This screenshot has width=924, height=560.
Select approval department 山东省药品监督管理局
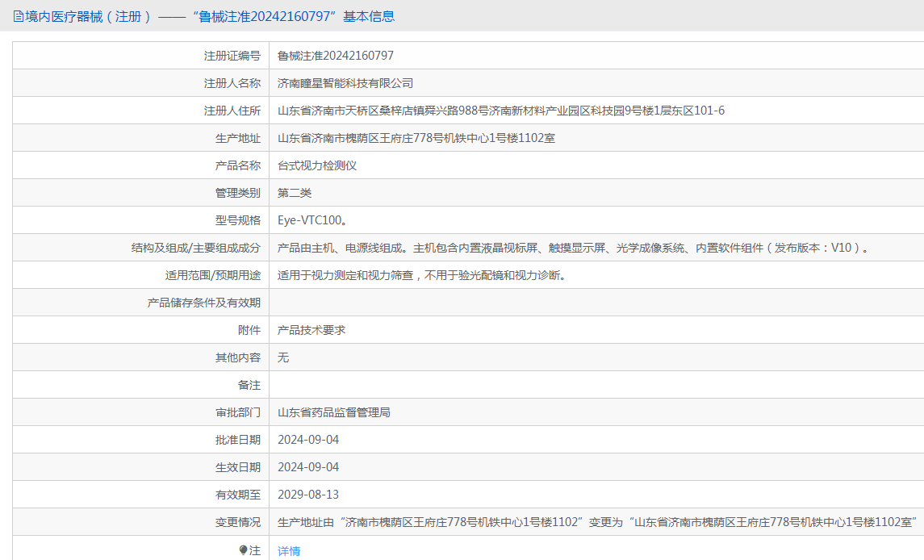pyautogui.click(x=333, y=412)
